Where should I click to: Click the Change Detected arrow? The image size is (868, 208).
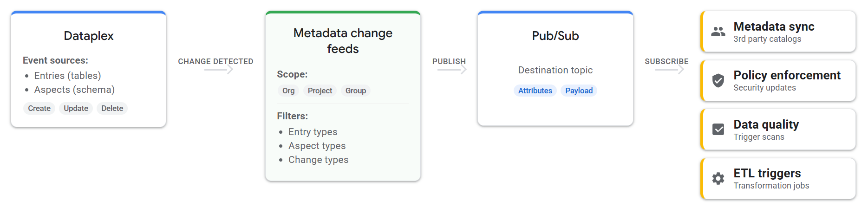(218, 70)
